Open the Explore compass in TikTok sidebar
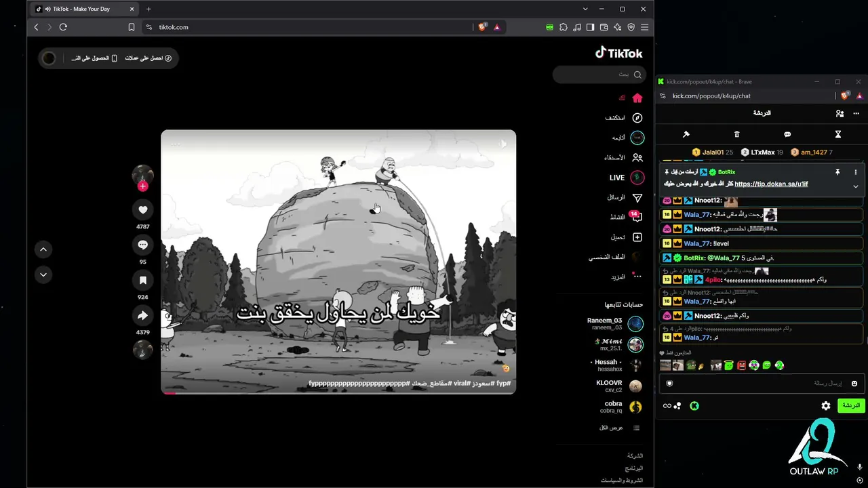868x488 pixels. pos(625,118)
